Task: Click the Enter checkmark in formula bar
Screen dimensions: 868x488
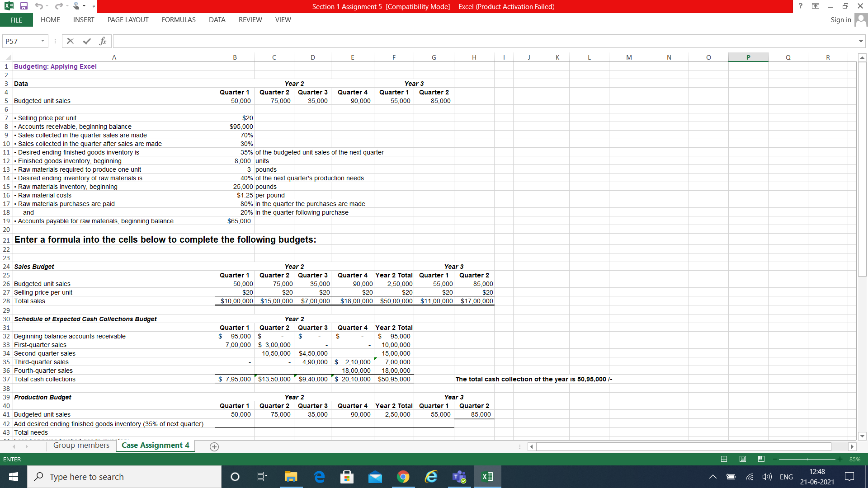Action: [87, 41]
